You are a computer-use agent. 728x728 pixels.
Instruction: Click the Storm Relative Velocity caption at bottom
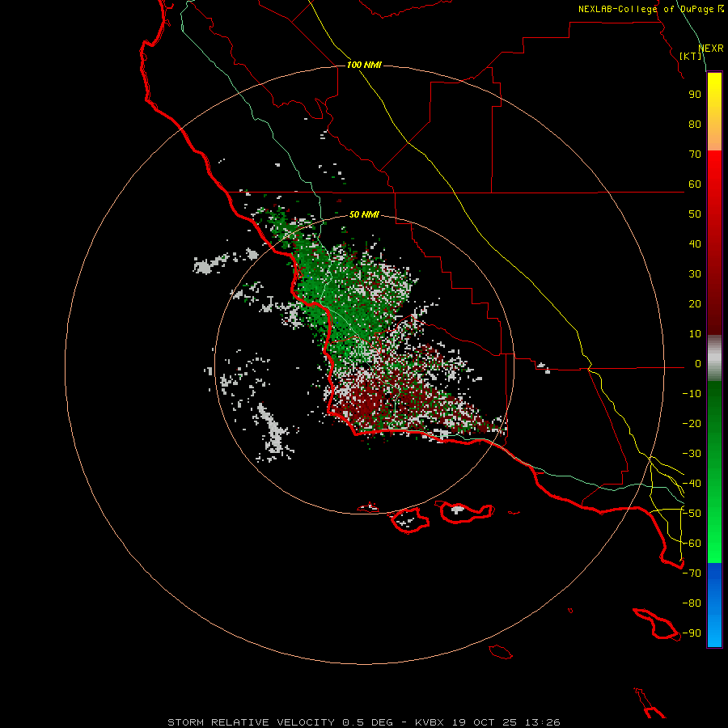click(x=363, y=722)
